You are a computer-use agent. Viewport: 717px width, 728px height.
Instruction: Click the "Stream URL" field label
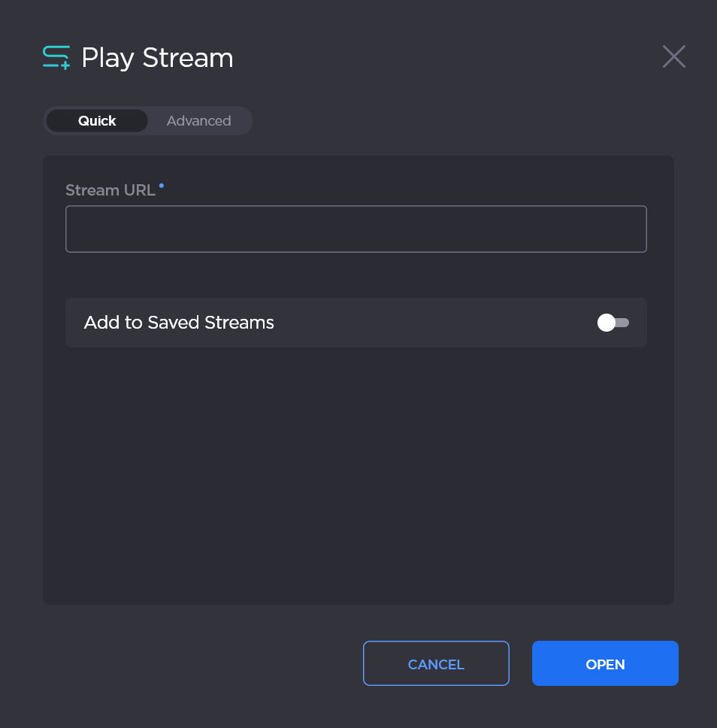pos(110,190)
